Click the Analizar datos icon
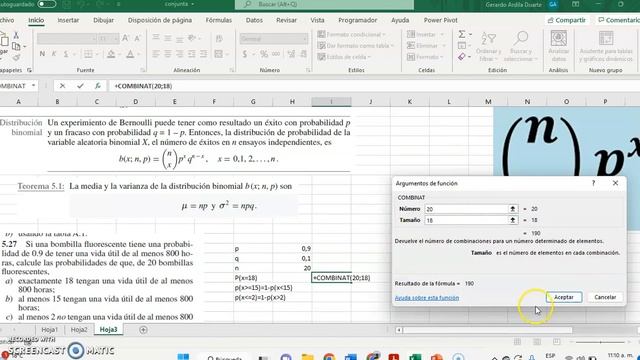This screenshot has width=640, height=360. point(558,46)
